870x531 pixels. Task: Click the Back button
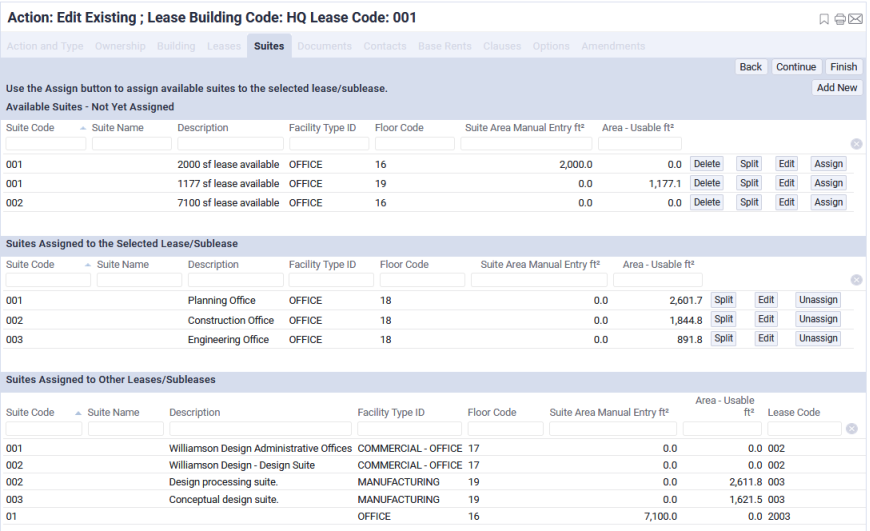(751, 67)
